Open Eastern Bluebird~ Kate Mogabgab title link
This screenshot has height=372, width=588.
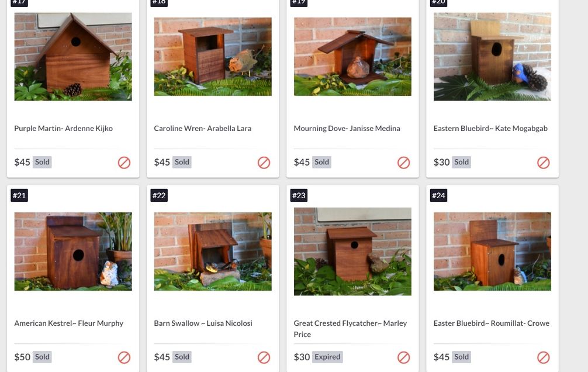[490, 128]
